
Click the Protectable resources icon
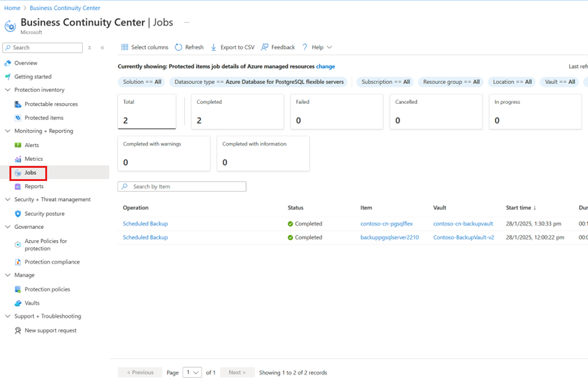point(18,104)
